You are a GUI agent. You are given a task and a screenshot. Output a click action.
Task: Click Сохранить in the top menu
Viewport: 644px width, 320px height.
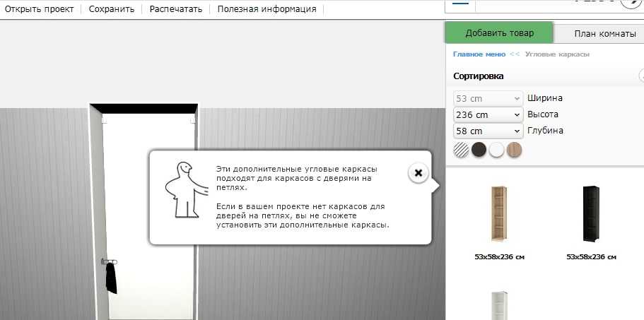(110, 9)
